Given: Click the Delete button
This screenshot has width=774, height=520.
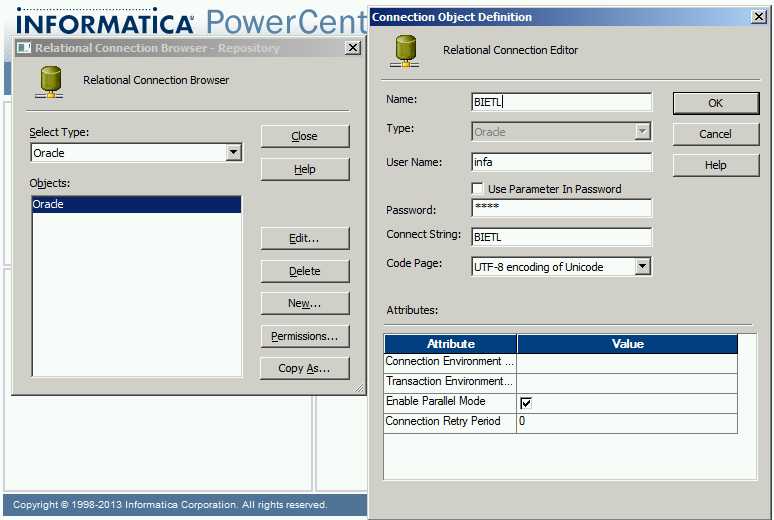Looking at the screenshot, I should (x=305, y=271).
